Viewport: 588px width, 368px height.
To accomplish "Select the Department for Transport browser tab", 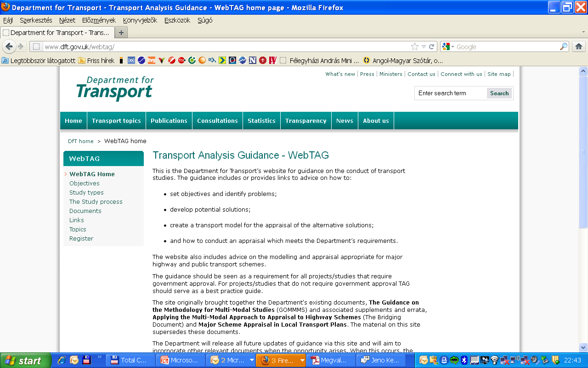I will click(57, 33).
